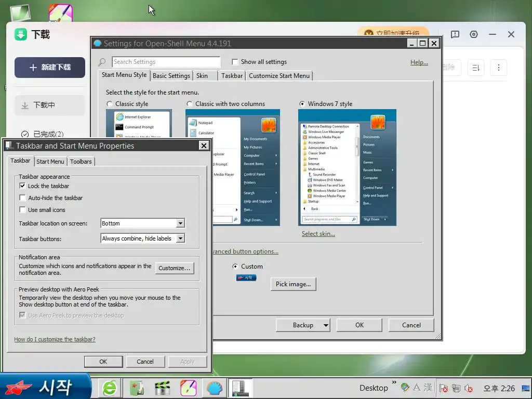Open the network tray icon
Image resolution: width=532 pixels, height=399 pixels.
[456, 388]
